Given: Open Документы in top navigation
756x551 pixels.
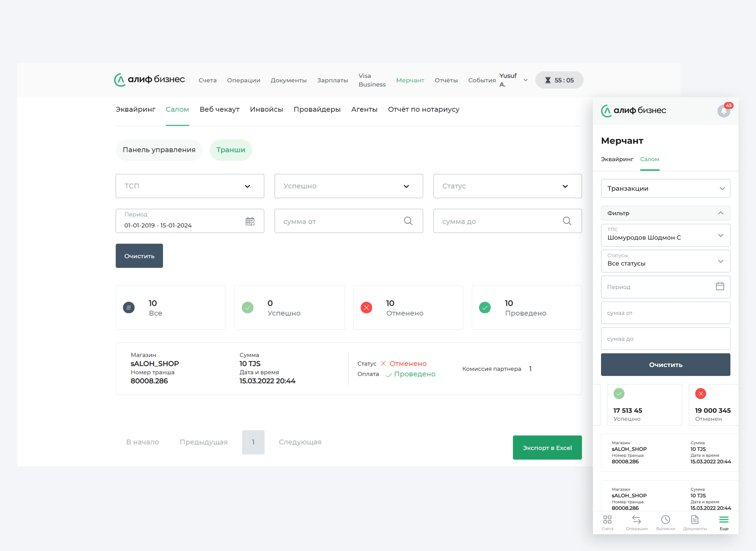Looking at the screenshot, I should point(289,80).
